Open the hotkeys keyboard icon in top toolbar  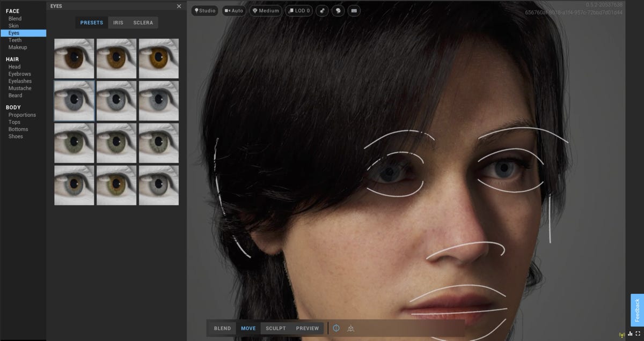pos(354,11)
